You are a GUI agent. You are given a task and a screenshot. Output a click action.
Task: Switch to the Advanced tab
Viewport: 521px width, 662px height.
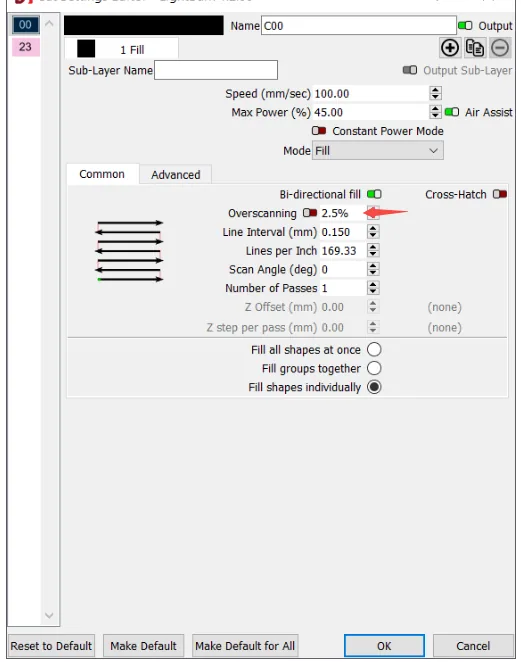coord(176,175)
